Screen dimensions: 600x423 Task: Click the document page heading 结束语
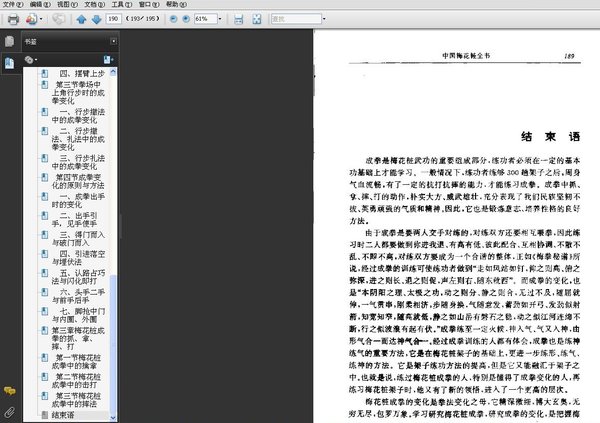(550, 137)
